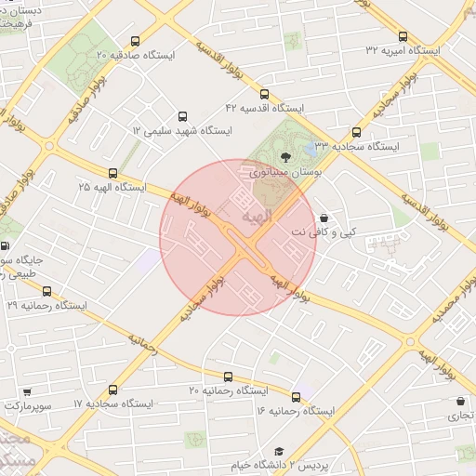Screen dimensions: 476x476
Task: Select the ایستگاه امیریه ۳۲ bus stop icon
Action: click(x=403, y=36)
